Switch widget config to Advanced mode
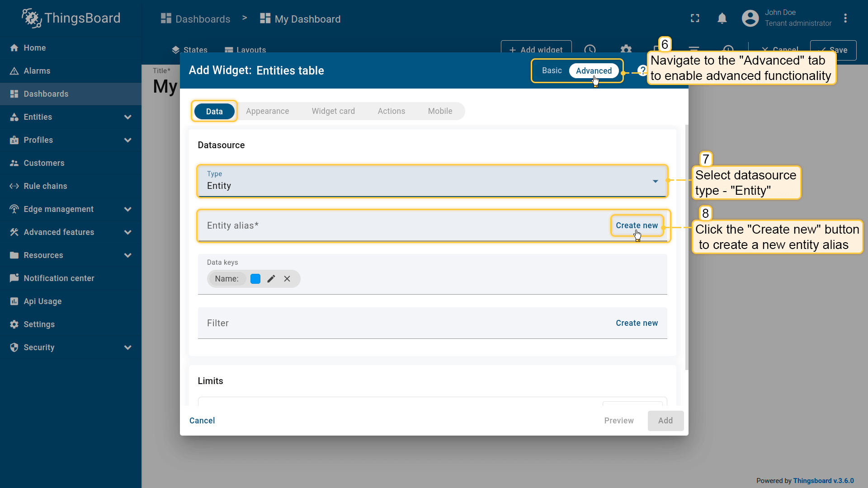 pyautogui.click(x=594, y=70)
